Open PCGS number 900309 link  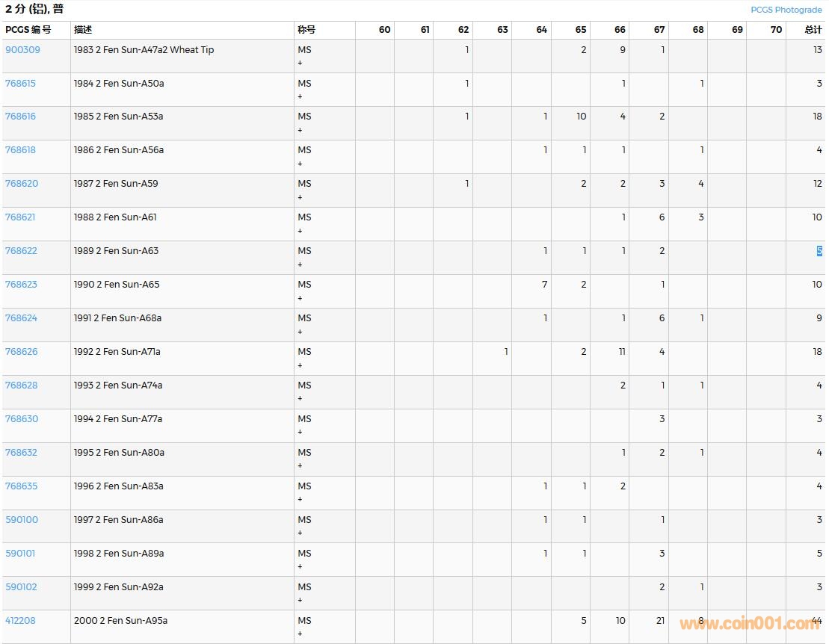tap(22, 50)
